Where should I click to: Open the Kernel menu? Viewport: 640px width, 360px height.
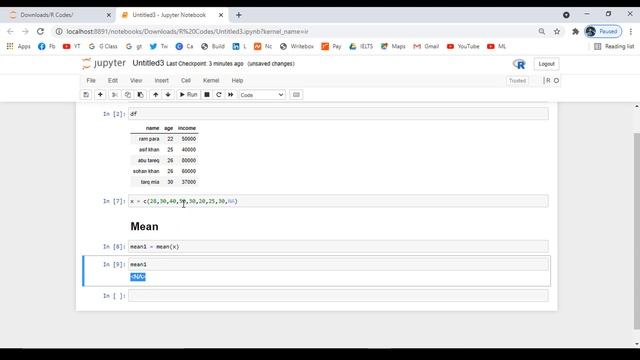click(211, 80)
